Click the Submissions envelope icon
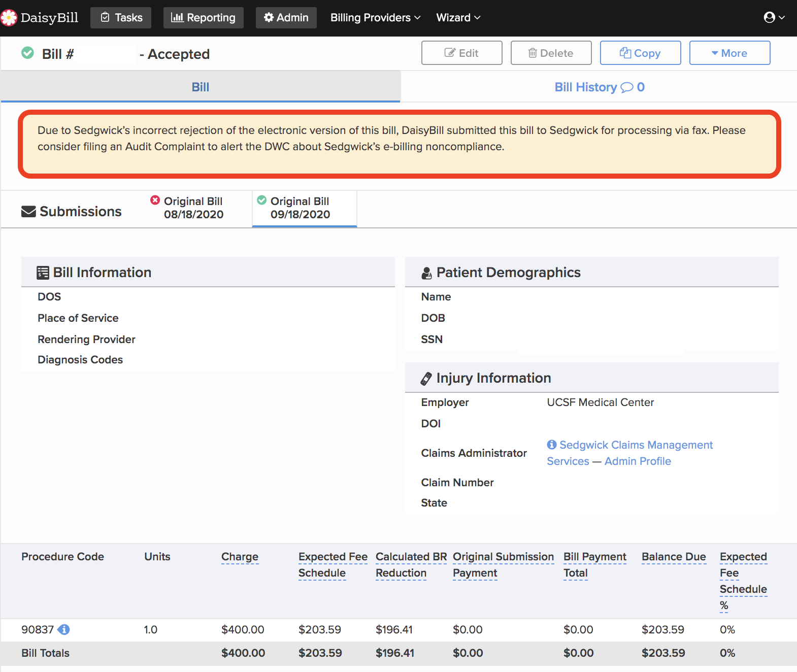The image size is (797, 672). (x=28, y=212)
